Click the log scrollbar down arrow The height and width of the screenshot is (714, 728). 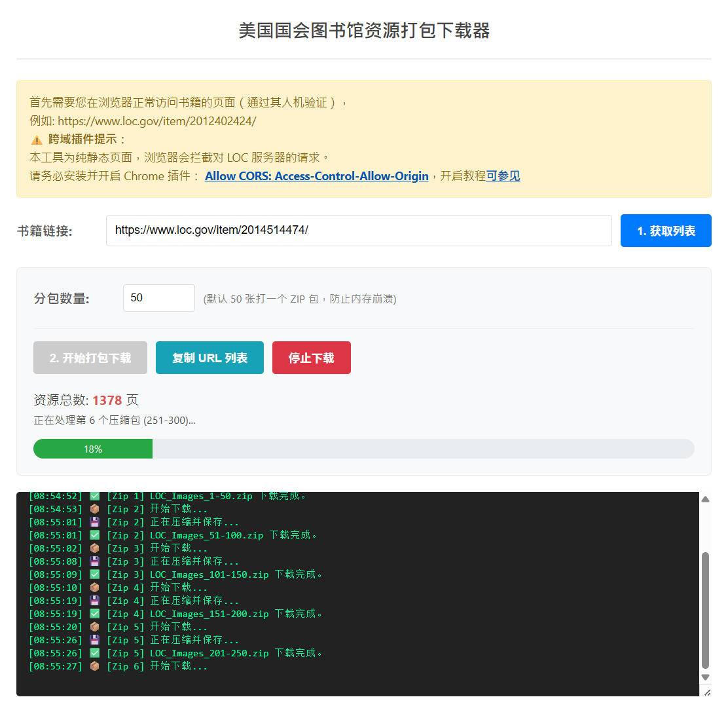pyautogui.click(x=705, y=677)
